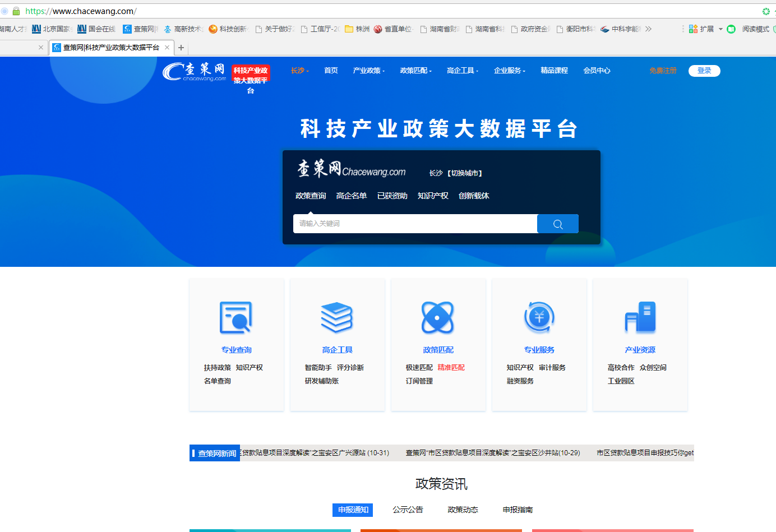
Task: Open 精品课程 in the navbar
Action: point(554,71)
